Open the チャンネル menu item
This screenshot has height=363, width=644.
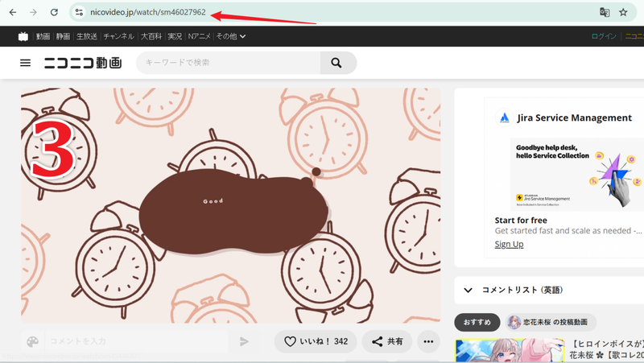pos(118,36)
